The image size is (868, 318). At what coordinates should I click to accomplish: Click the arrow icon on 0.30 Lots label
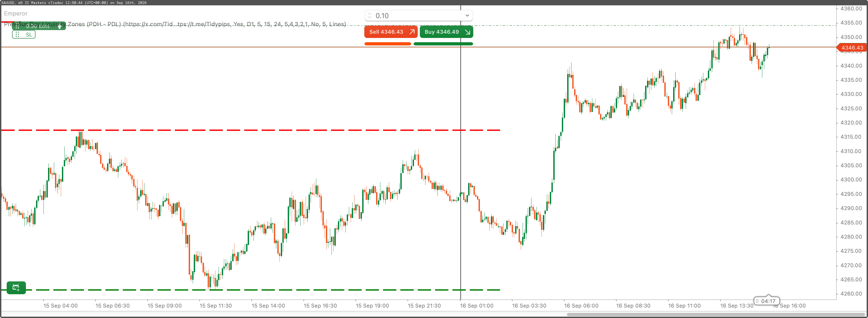59,26
